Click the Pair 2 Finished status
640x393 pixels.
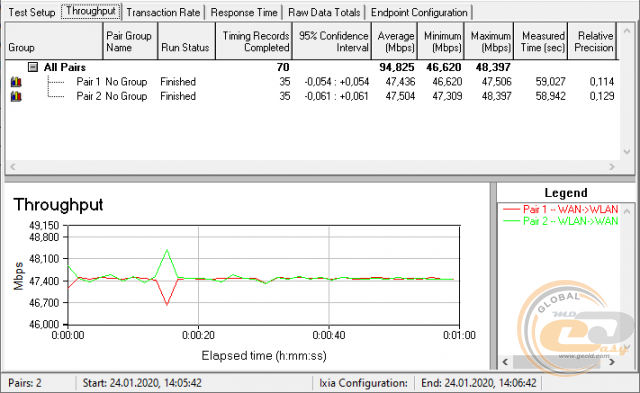178,96
